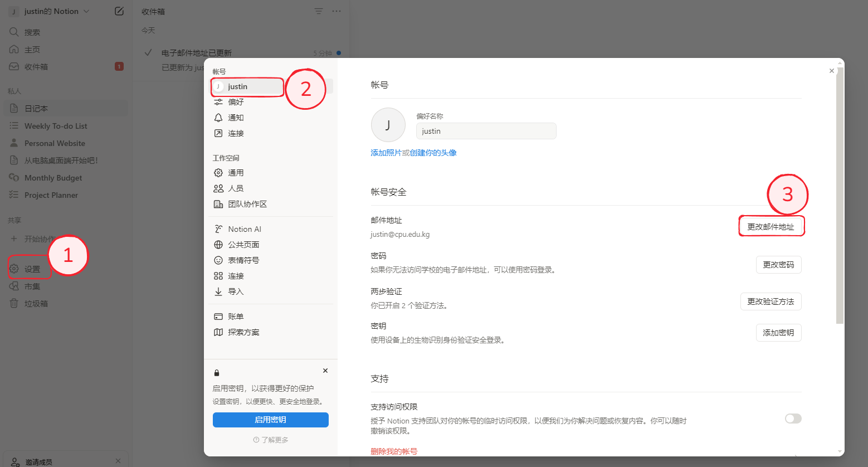Open 团队协作区 settings tab
The height and width of the screenshot is (467, 868).
(x=272, y=204)
